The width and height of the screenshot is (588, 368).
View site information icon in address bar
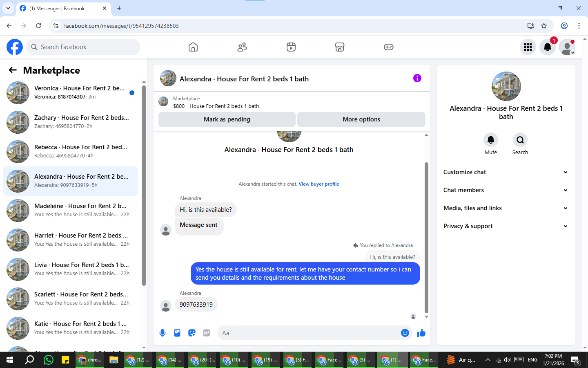56,26
